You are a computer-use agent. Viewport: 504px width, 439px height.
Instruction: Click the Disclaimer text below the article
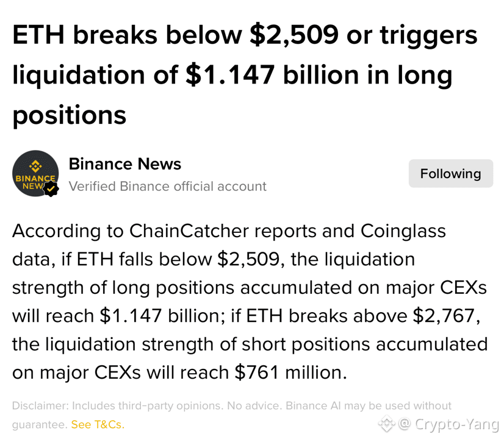(231, 415)
